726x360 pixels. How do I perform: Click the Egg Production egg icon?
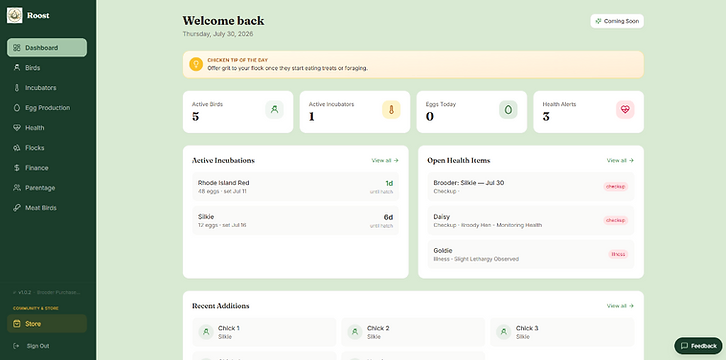click(x=17, y=108)
